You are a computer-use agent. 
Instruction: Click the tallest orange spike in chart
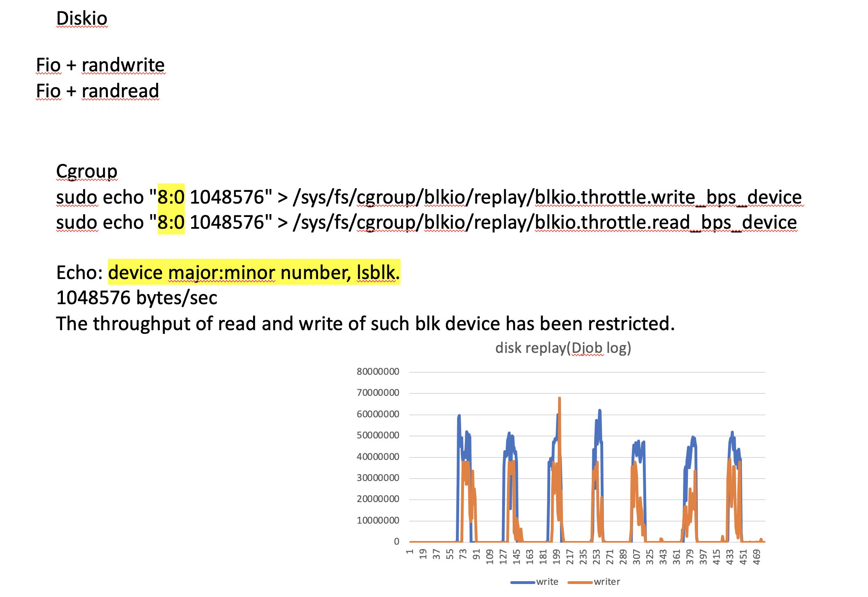coord(559,402)
